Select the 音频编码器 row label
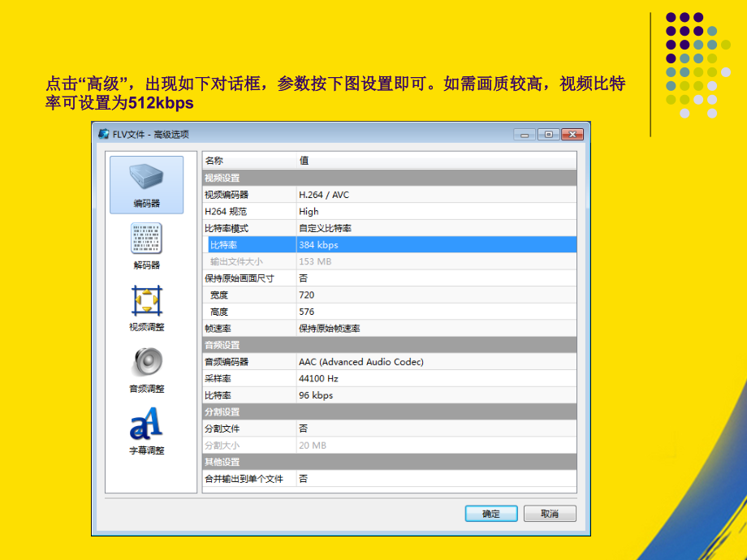This screenshot has height=560, width=747. [x=227, y=362]
